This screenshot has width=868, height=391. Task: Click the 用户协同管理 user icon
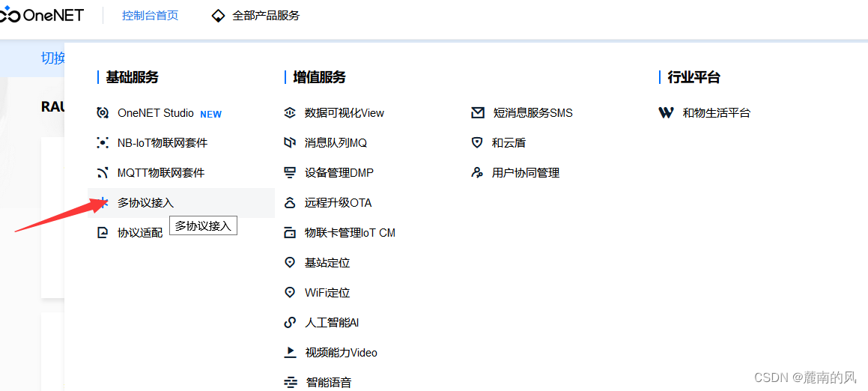click(477, 173)
